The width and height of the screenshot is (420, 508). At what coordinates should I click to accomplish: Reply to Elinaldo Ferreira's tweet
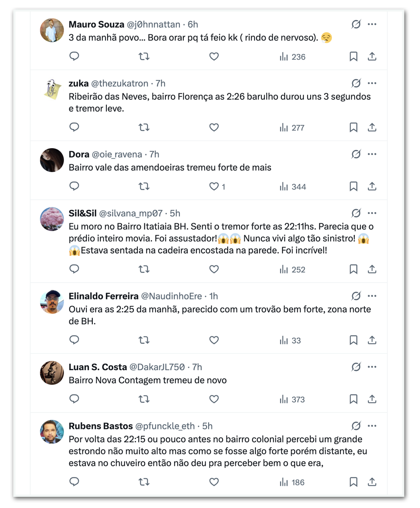pos(74,340)
